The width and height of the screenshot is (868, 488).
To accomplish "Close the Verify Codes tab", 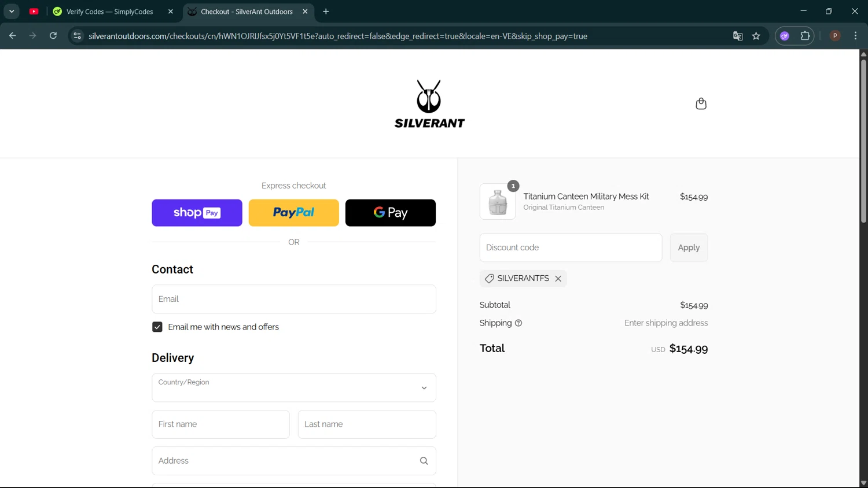I will tap(171, 12).
